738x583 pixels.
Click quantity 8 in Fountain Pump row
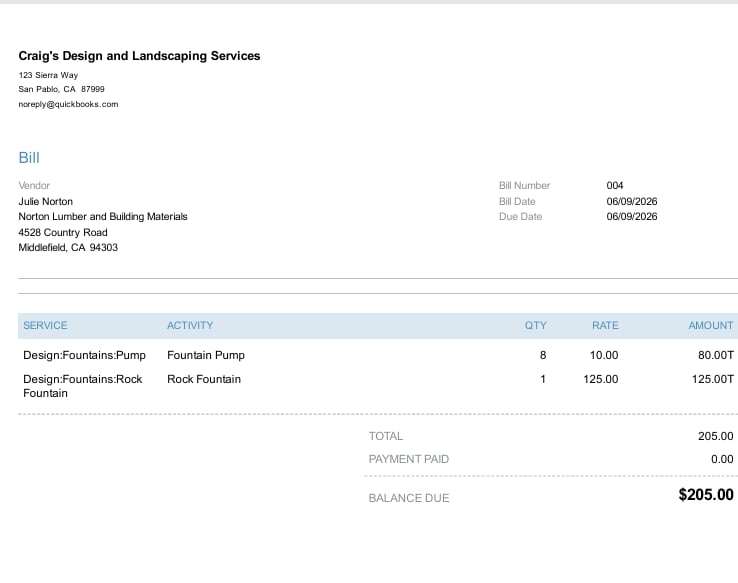(x=543, y=355)
